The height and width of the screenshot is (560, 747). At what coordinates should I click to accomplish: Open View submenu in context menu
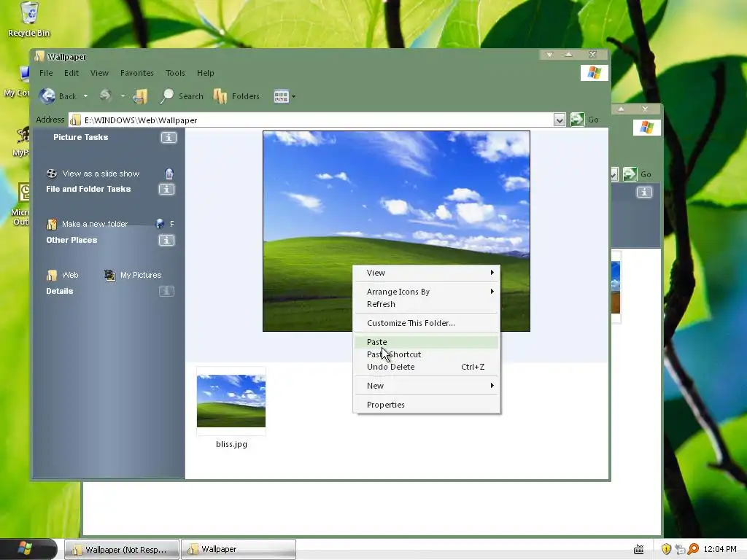coord(426,273)
